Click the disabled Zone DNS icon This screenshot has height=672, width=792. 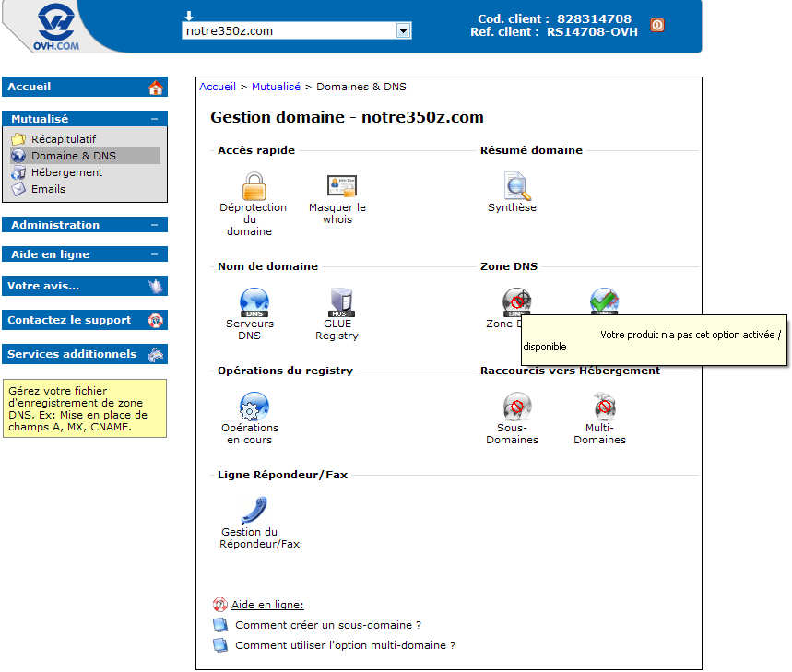(516, 301)
